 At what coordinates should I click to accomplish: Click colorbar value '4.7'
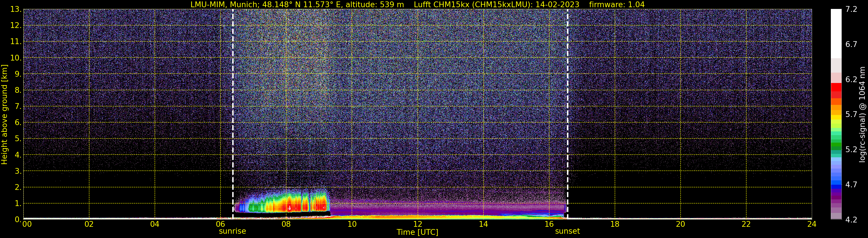coord(851,184)
